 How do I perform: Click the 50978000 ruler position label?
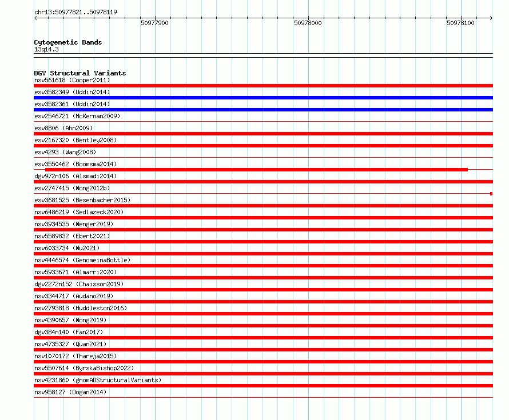(x=308, y=23)
